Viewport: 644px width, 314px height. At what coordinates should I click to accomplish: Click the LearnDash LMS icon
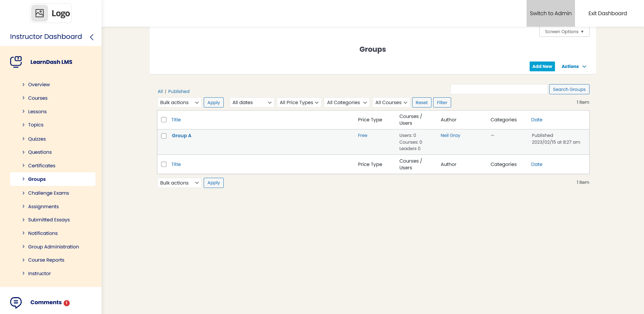(x=16, y=62)
